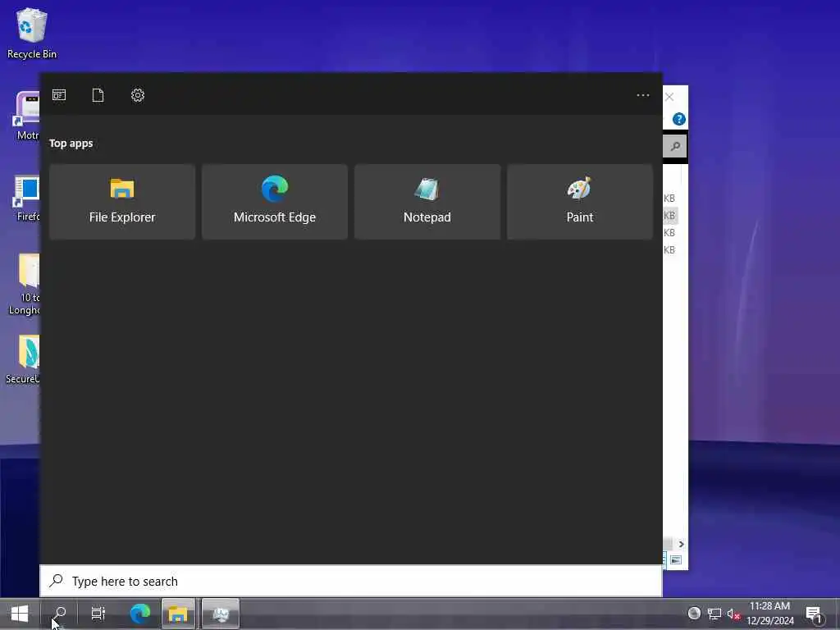Click the muted volume icon in tray

733,614
